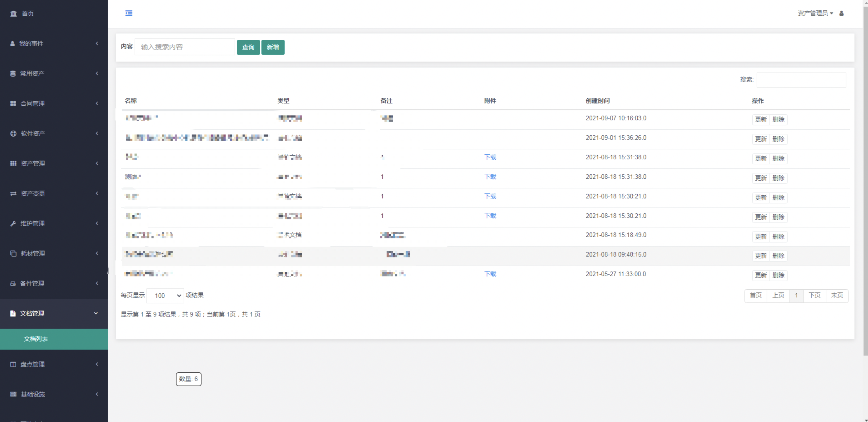Collapse the 文档管理 menu chevron
868x422 pixels.
click(x=96, y=313)
